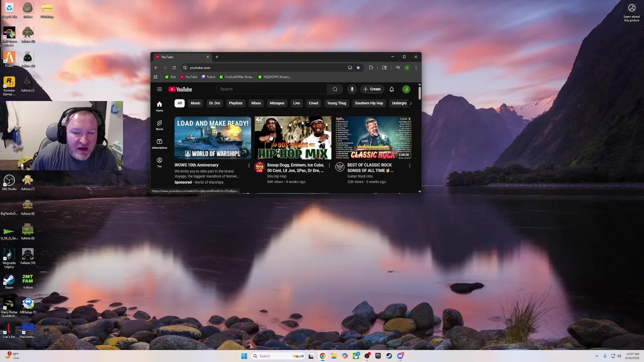The image size is (644, 362).
Task: Open the Twitch bookmark
Action: coord(208,77)
